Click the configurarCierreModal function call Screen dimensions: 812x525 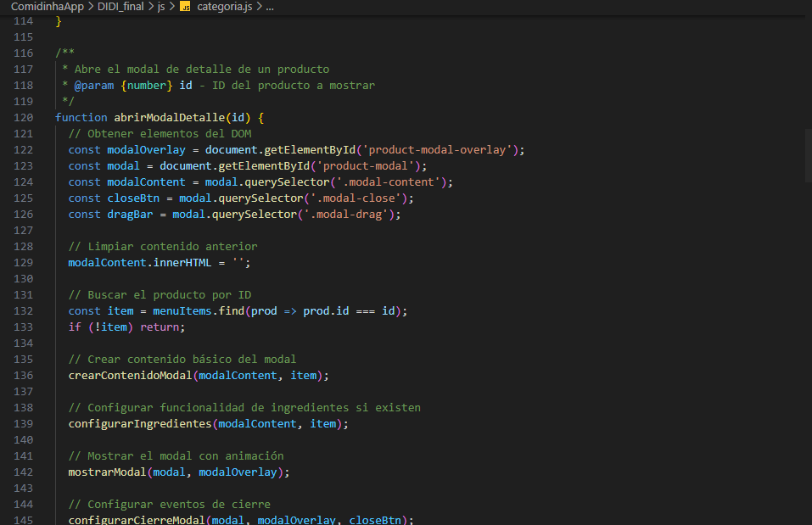(x=137, y=520)
